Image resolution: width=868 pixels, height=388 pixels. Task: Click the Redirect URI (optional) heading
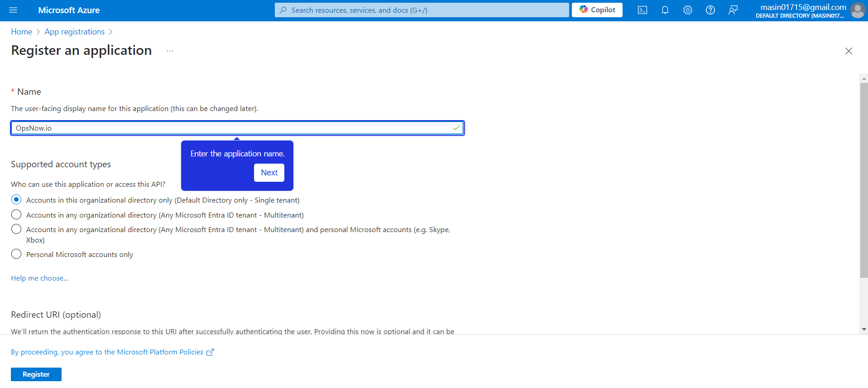pos(56,315)
